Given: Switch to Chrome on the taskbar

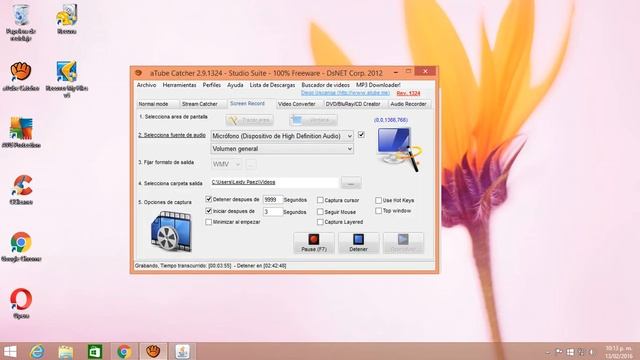Looking at the screenshot, I should [124, 352].
